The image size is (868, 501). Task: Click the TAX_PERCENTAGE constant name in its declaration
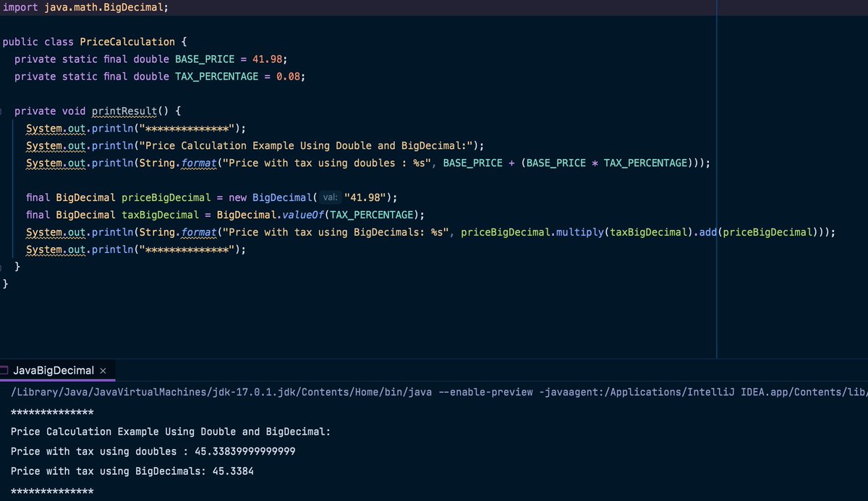(x=217, y=76)
